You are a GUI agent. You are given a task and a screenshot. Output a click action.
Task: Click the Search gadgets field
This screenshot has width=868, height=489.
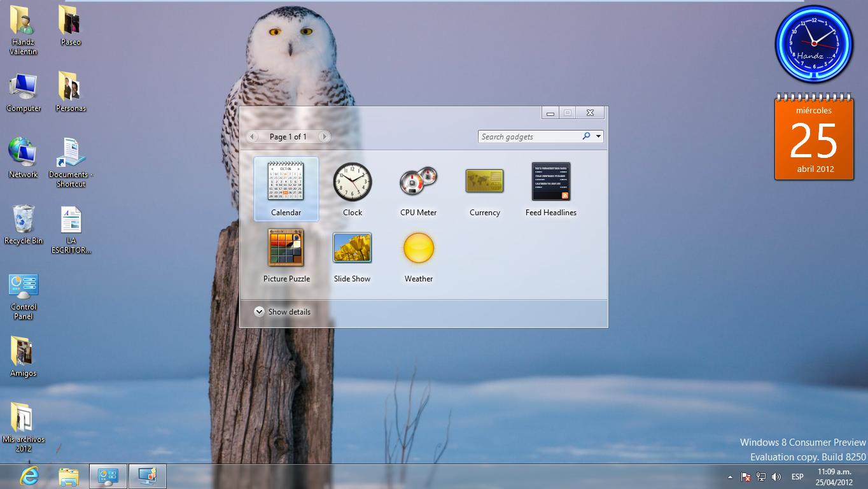tap(528, 136)
